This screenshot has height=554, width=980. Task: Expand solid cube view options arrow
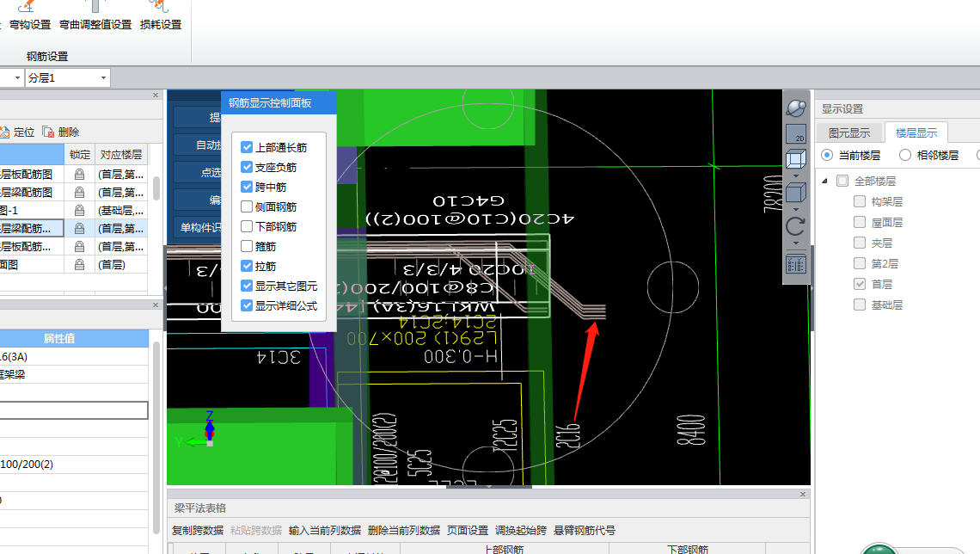click(x=796, y=209)
